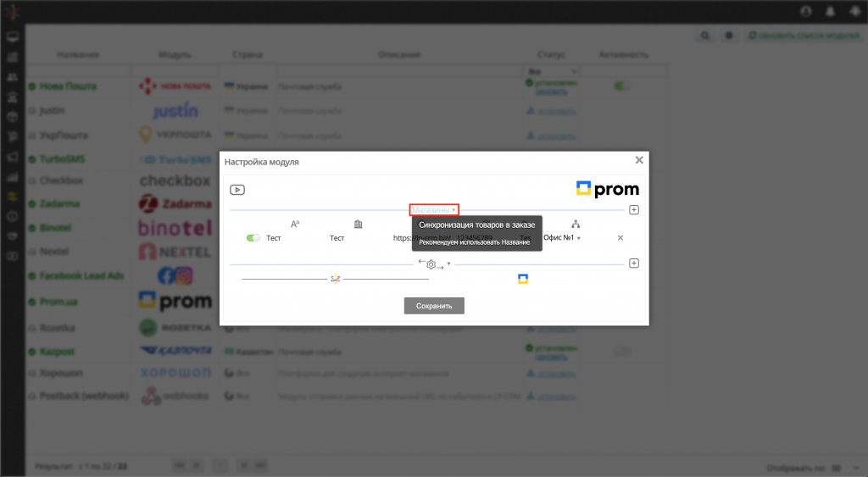
Task: Open the Офис №1 dropdown
Action: point(562,237)
